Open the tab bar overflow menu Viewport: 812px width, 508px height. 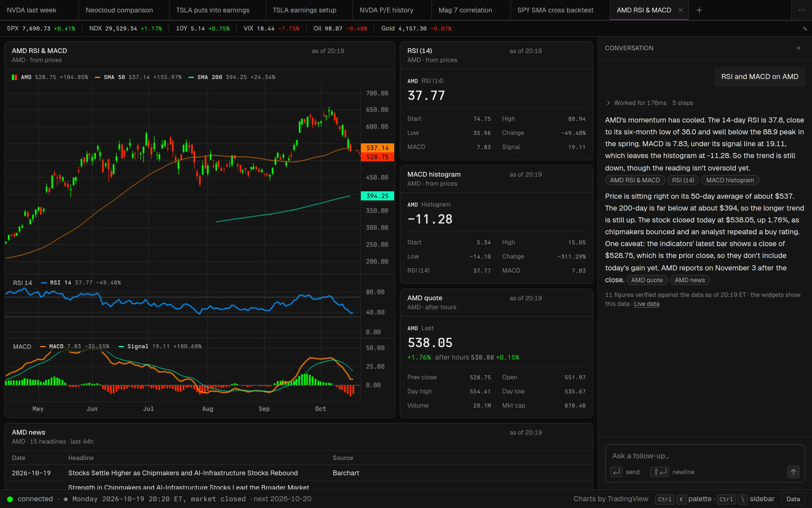point(802,10)
